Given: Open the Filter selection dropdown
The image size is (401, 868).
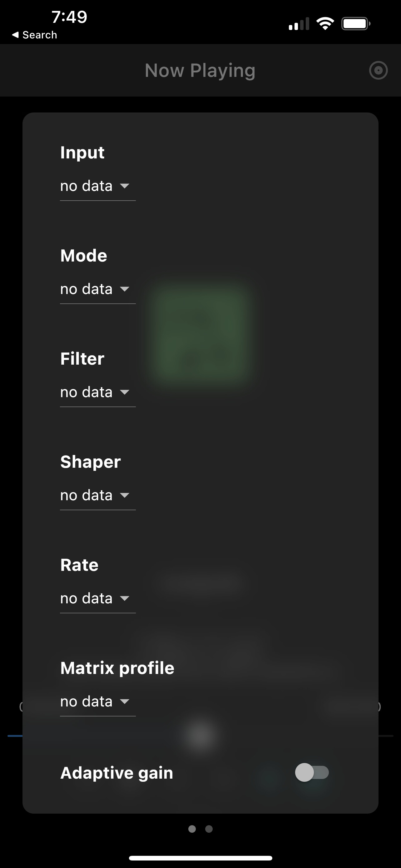Looking at the screenshot, I should (x=97, y=392).
